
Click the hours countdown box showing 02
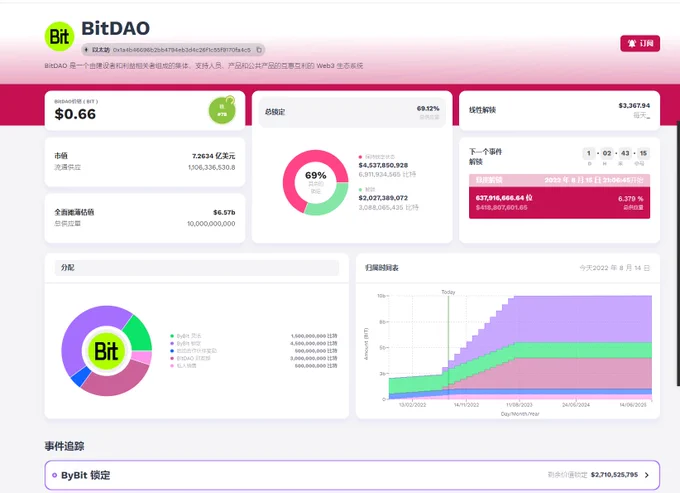pyautogui.click(x=607, y=153)
